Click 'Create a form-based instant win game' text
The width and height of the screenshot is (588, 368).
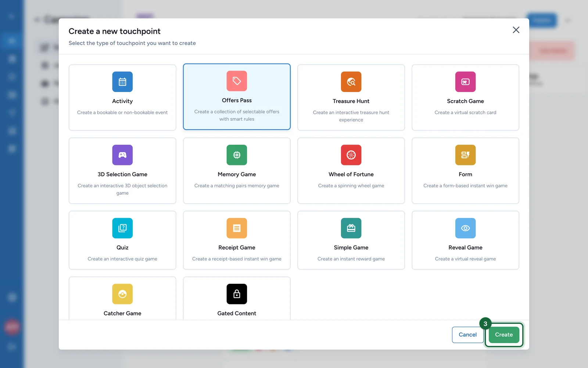click(x=465, y=186)
